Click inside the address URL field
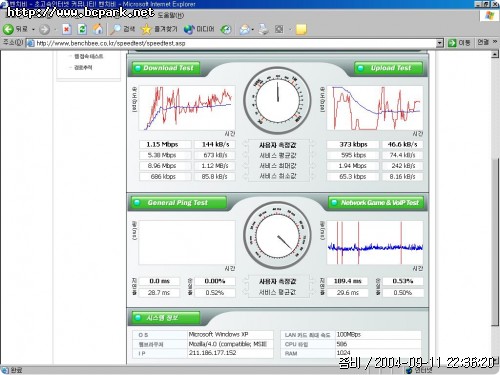 pyautogui.click(x=235, y=43)
